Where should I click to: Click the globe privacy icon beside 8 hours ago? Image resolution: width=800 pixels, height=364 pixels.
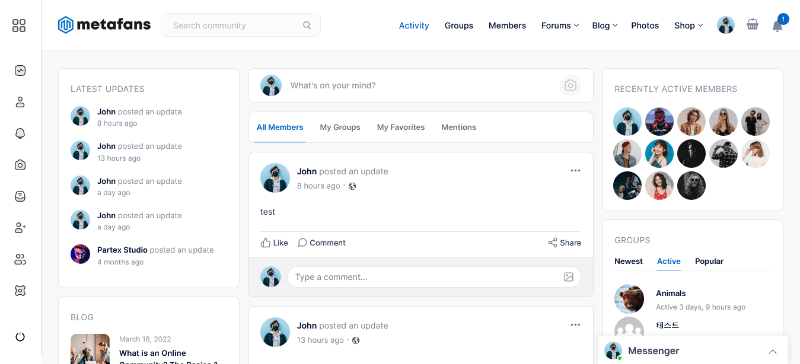(x=352, y=186)
